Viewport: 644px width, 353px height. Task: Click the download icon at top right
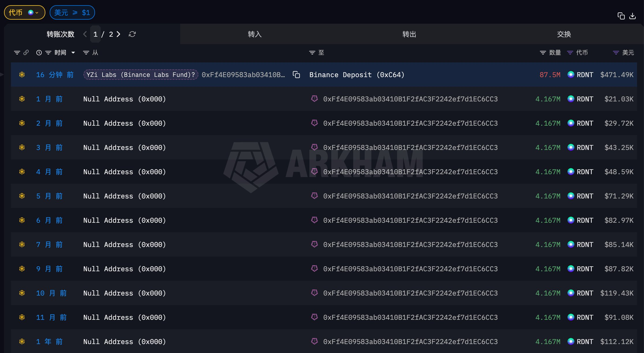[632, 16]
